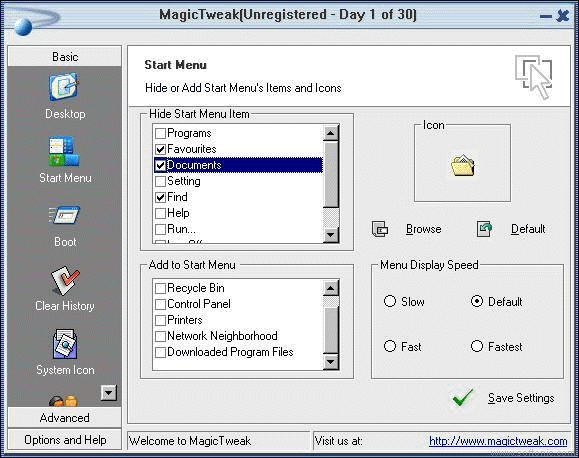Open the Desktop tweaks icon

pyautogui.click(x=64, y=87)
